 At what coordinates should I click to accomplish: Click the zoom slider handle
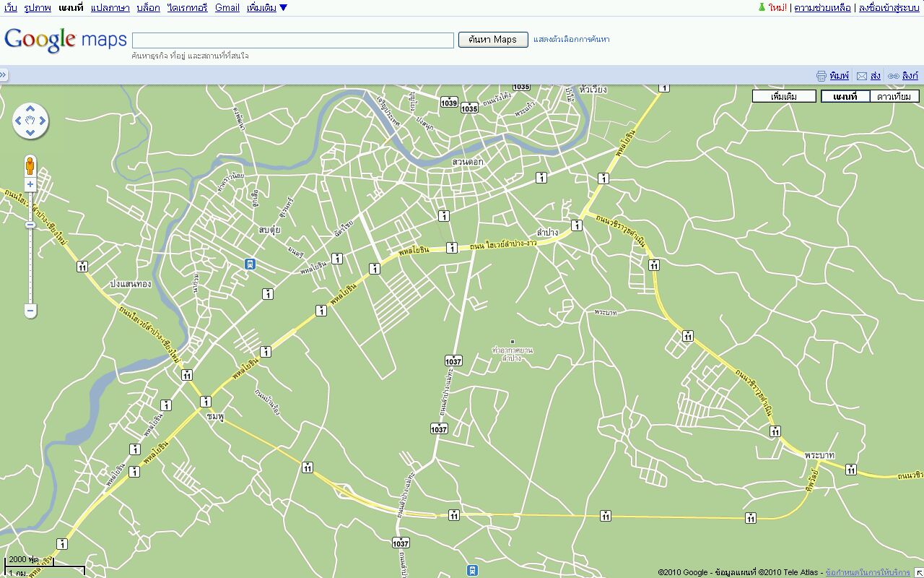coord(30,225)
